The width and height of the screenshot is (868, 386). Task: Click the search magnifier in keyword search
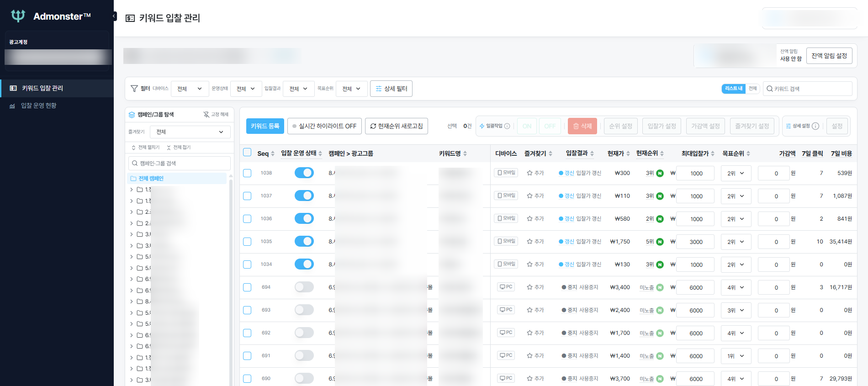pyautogui.click(x=770, y=89)
